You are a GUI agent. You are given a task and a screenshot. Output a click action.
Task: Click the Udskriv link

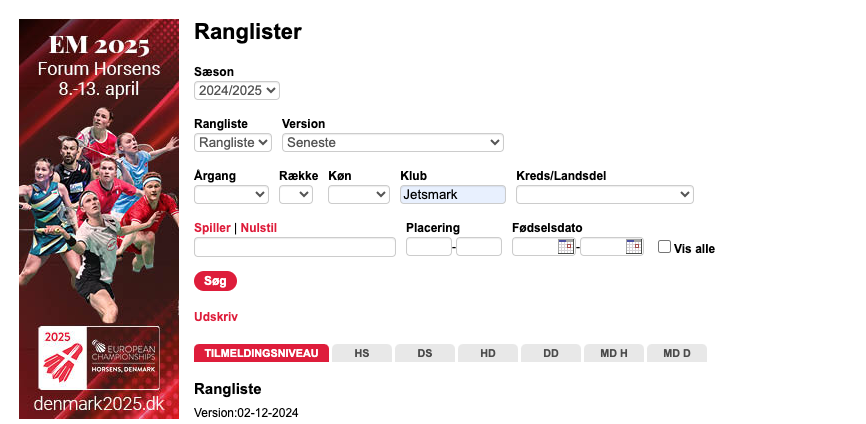(x=216, y=317)
